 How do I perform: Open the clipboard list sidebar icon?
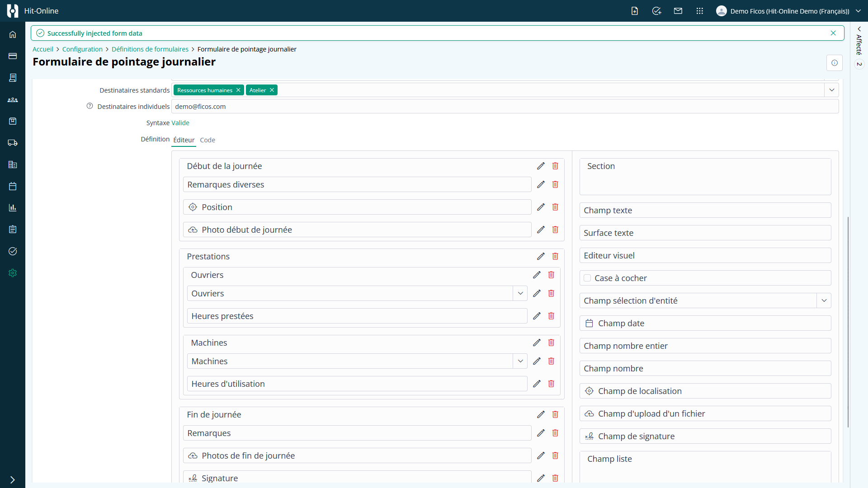[x=13, y=230]
